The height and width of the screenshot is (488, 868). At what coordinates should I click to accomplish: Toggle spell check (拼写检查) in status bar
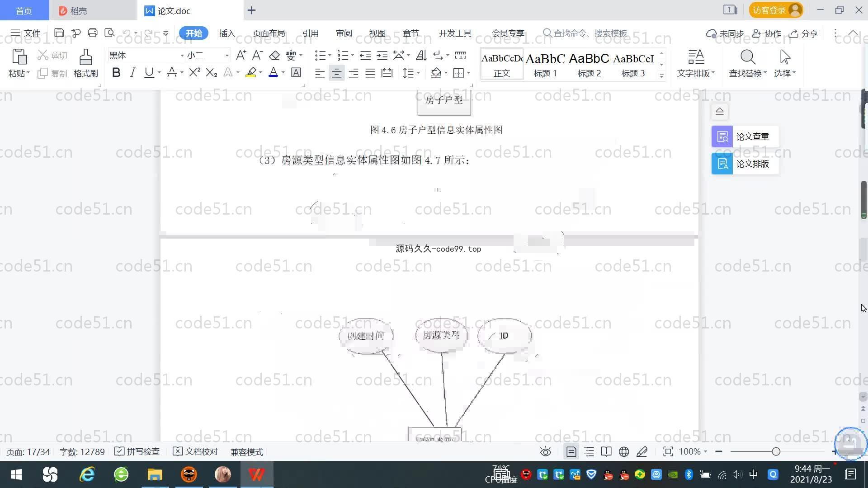pos(137,452)
